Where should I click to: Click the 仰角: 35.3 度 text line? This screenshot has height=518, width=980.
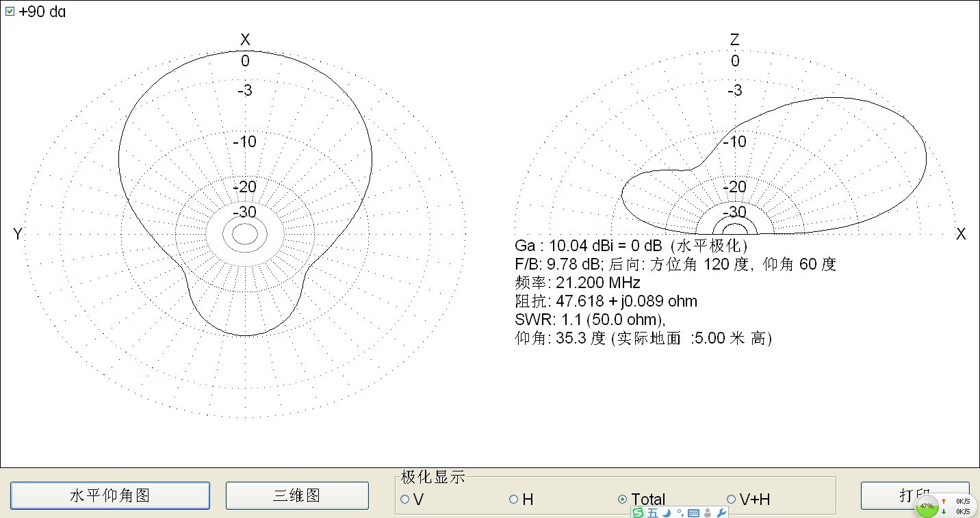643,338
